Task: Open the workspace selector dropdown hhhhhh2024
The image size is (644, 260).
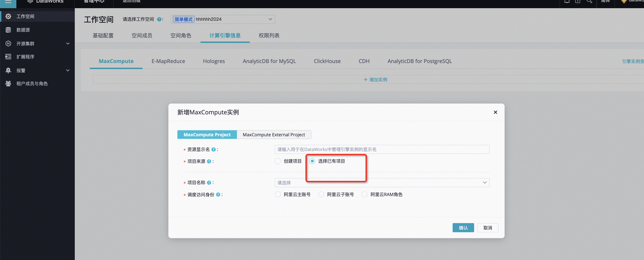Action: tap(223, 19)
